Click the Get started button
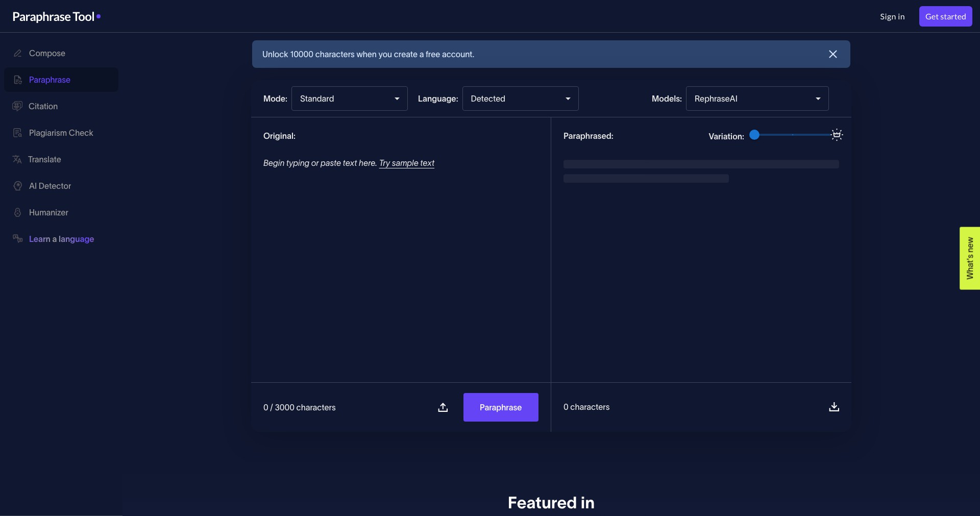 (x=945, y=16)
